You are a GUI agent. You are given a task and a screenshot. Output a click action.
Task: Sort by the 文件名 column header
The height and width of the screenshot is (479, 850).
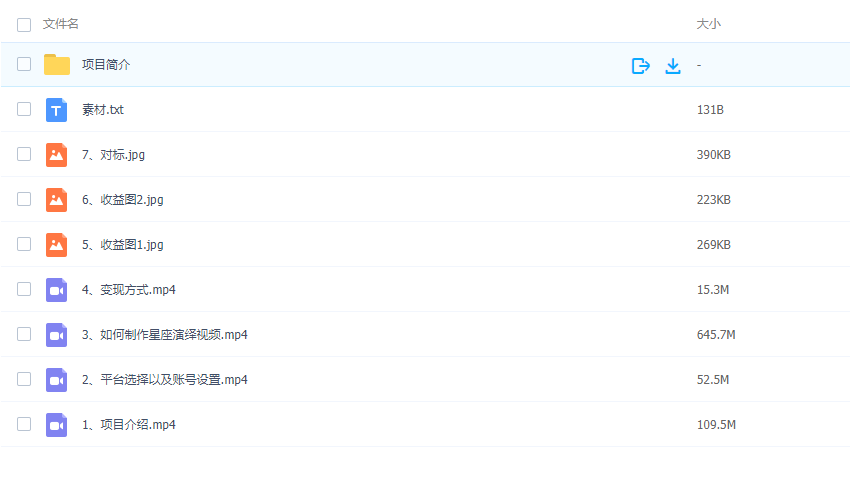click(x=61, y=24)
